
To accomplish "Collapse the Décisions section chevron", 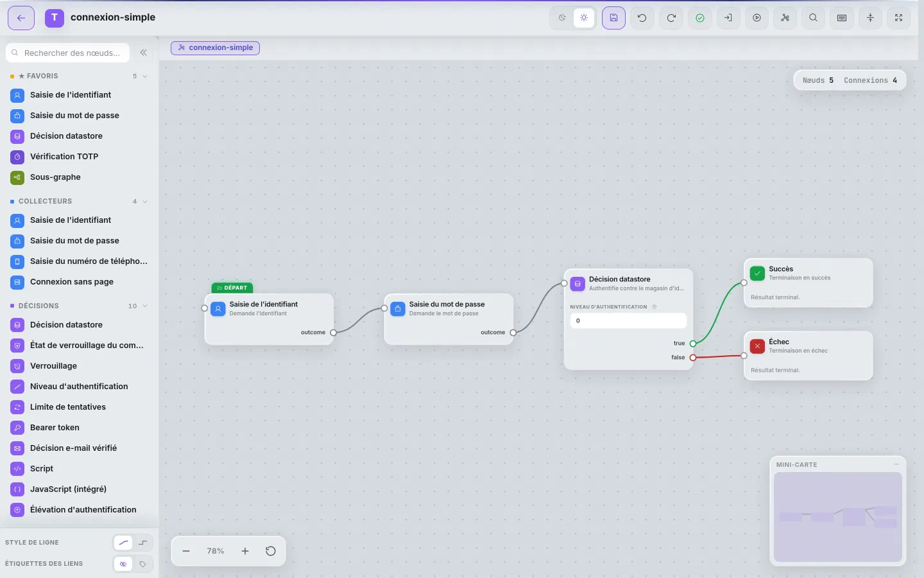I will (x=145, y=306).
